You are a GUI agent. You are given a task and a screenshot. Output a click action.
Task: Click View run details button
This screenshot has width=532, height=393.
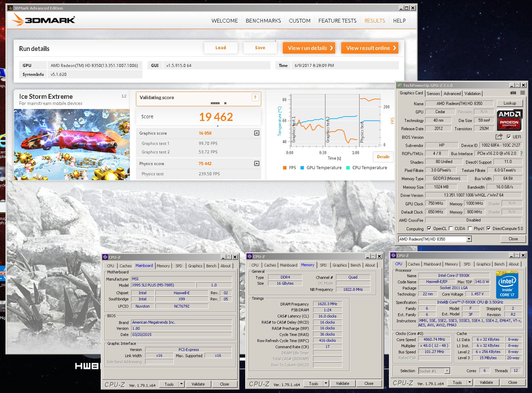[x=309, y=48]
